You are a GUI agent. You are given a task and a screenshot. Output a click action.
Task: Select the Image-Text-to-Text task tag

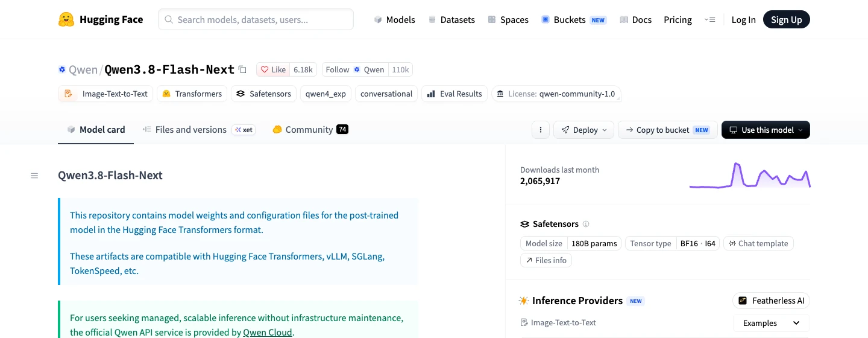pos(106,94)
